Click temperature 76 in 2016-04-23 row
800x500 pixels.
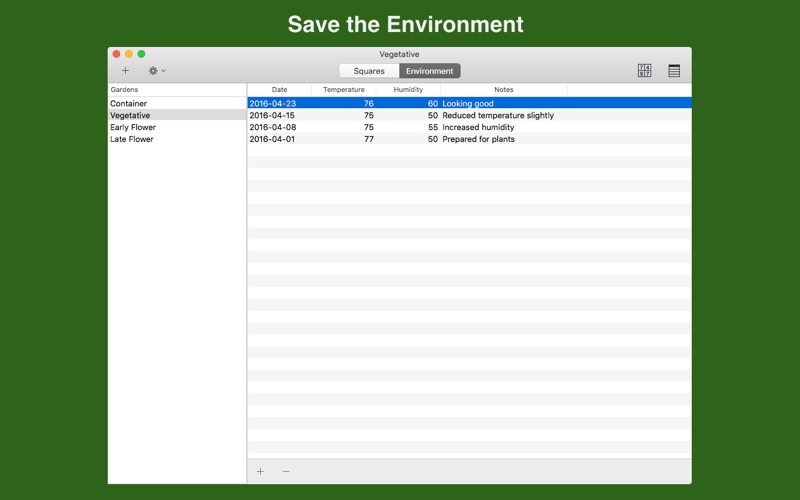[369, 103]
